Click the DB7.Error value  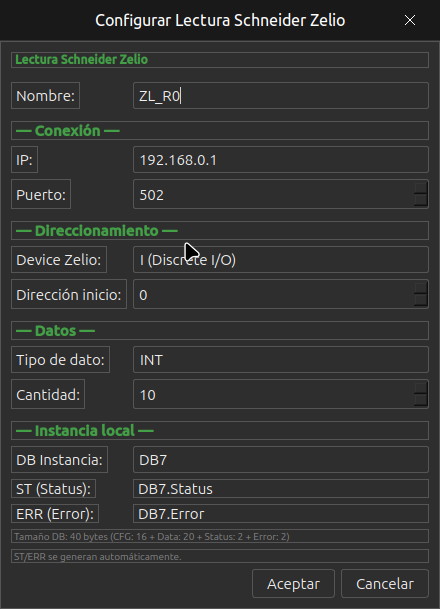pyautogui.click(x=281, y=513)
